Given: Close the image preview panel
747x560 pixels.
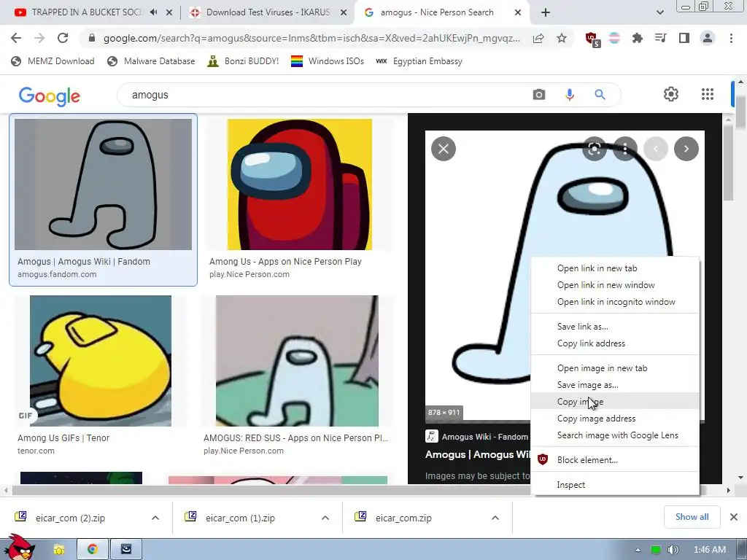Looking at the screenshot, I should click(444, 149).
